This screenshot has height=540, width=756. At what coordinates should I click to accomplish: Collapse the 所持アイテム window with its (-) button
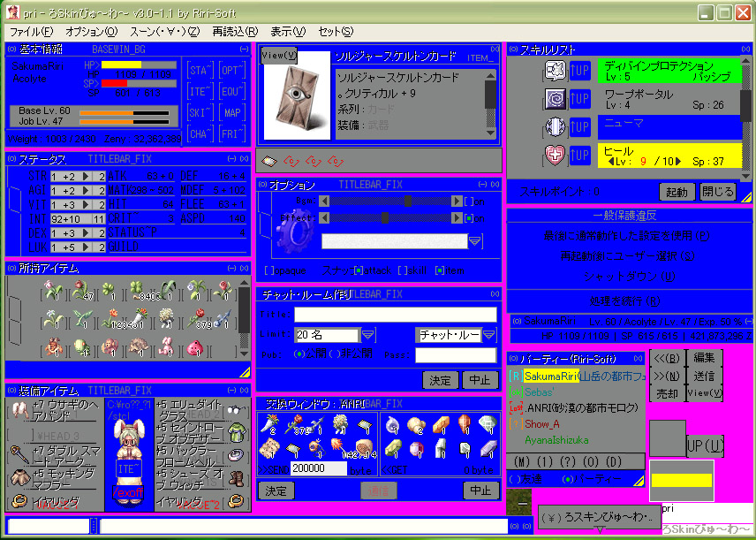click(232, 268)
